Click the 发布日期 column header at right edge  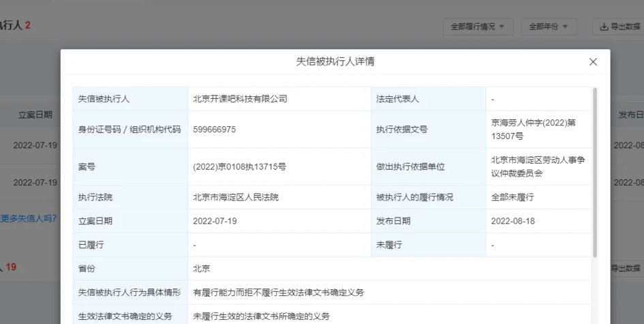[x=630, y=115]
